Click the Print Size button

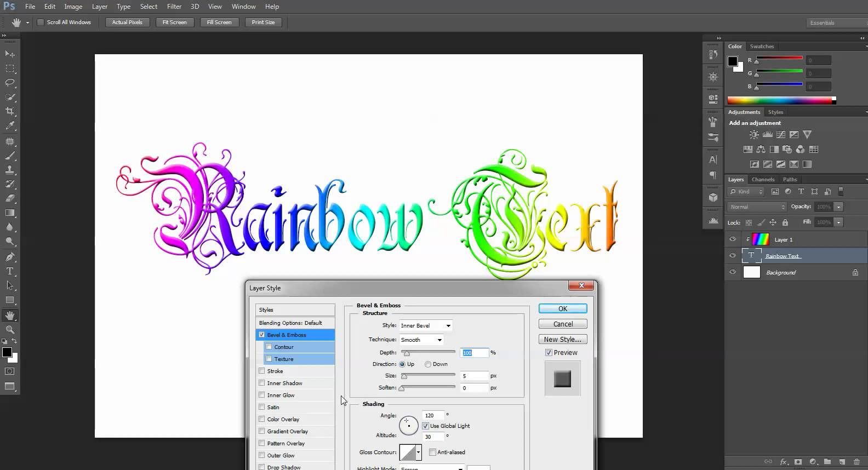pyautogui.click(x=263, y=22)
